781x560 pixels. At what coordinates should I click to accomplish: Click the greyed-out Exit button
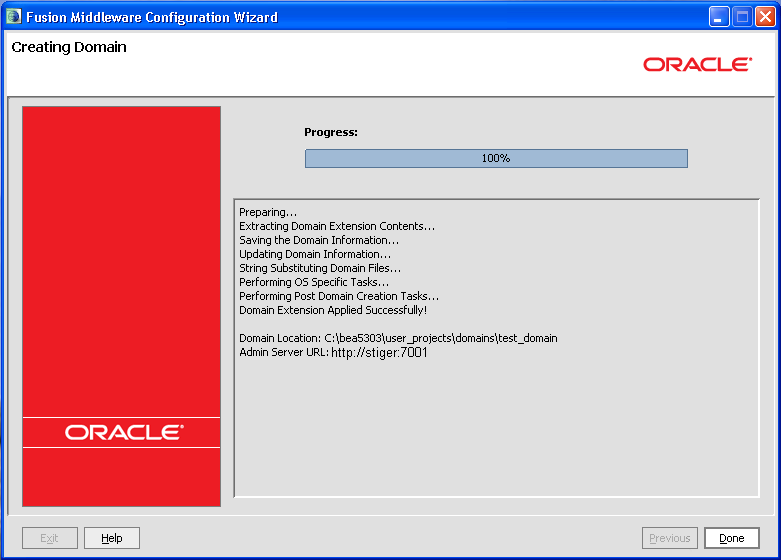coord(50,538)
